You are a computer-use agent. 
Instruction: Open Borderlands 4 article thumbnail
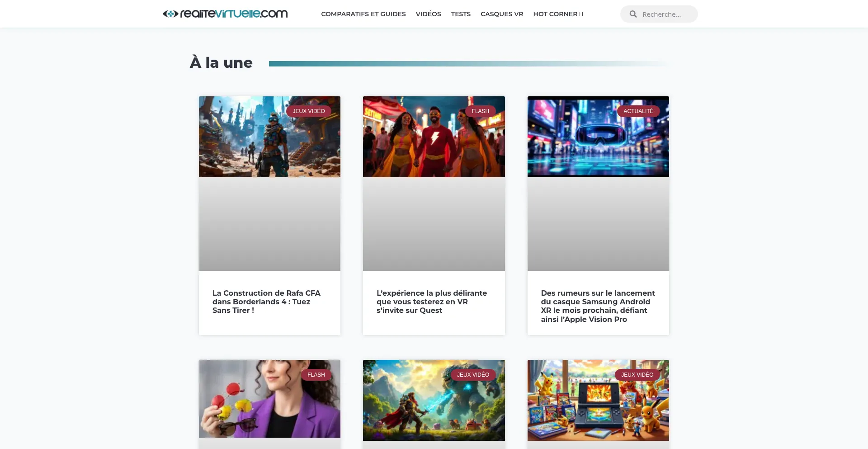[269, 137]
